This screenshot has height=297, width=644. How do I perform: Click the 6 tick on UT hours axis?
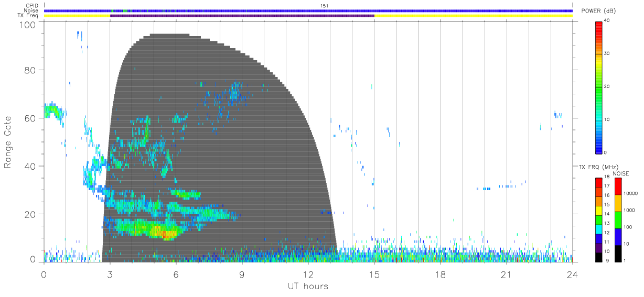click(176, 275)
